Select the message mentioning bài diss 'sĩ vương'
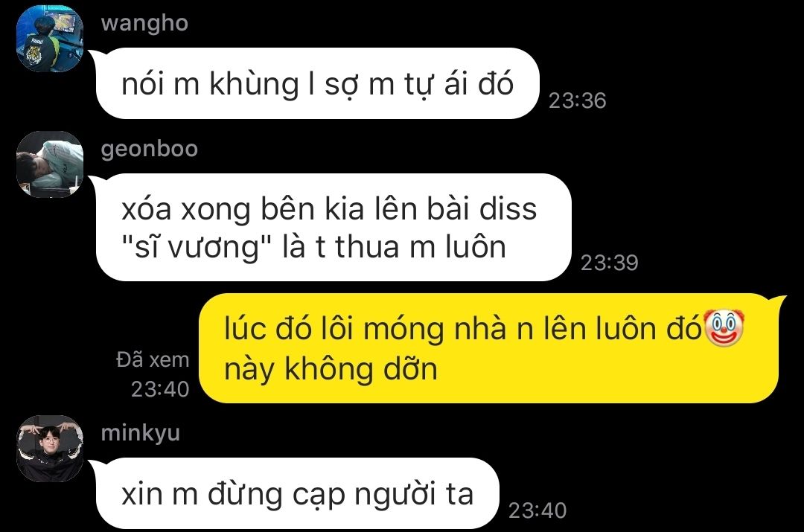The width and height of the screenshot is (804, 532). pyautogui.click(x=334, y=227)
